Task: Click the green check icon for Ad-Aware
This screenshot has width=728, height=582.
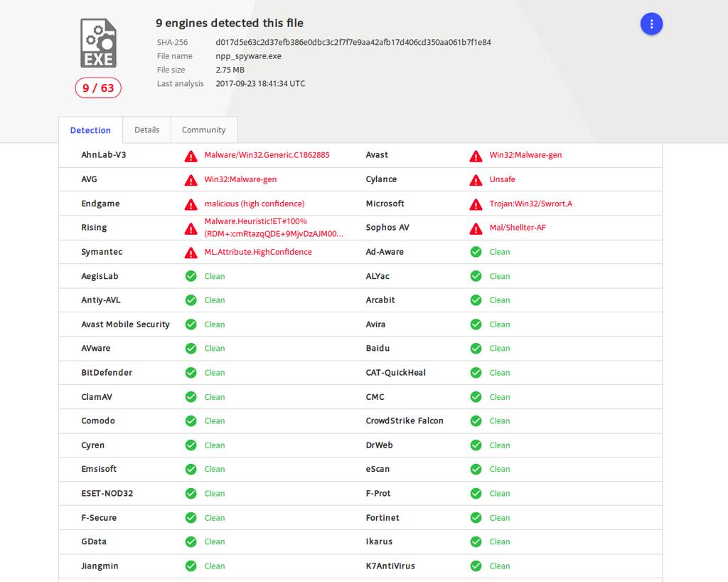Action: point(476,252)
